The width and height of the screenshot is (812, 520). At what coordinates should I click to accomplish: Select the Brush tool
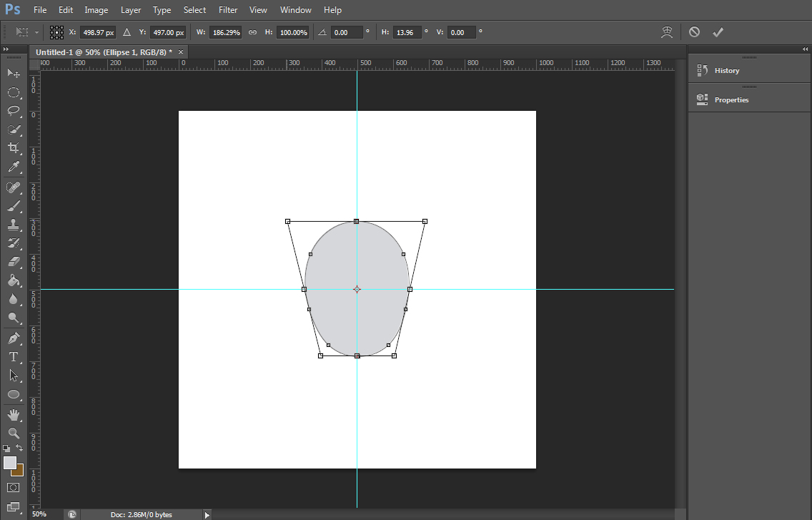point(14,207)
